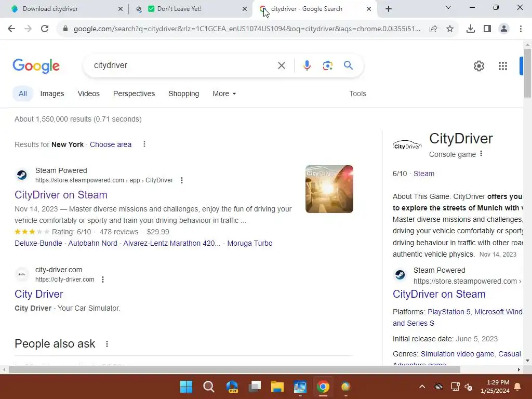Click the horizontal page scrollbar
The width and height of the screenshot is (532, 399).
tap(234, 369)
